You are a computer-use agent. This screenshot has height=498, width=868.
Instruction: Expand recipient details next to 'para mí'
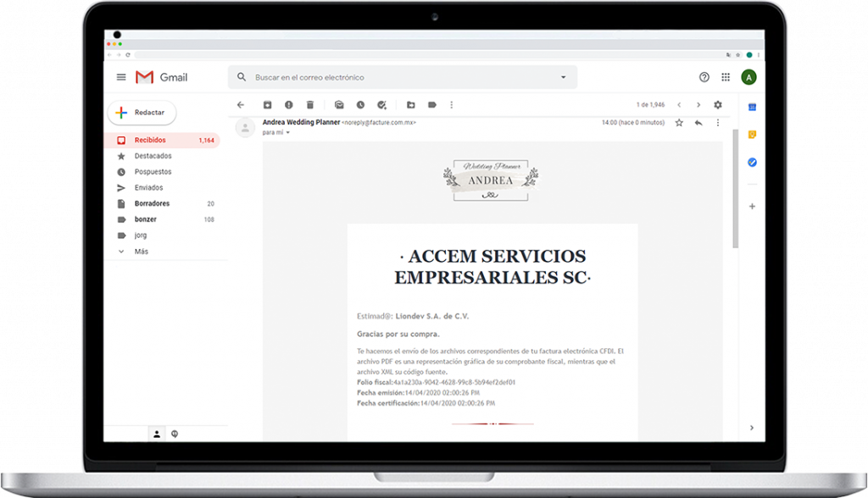(x=288, y=133)
